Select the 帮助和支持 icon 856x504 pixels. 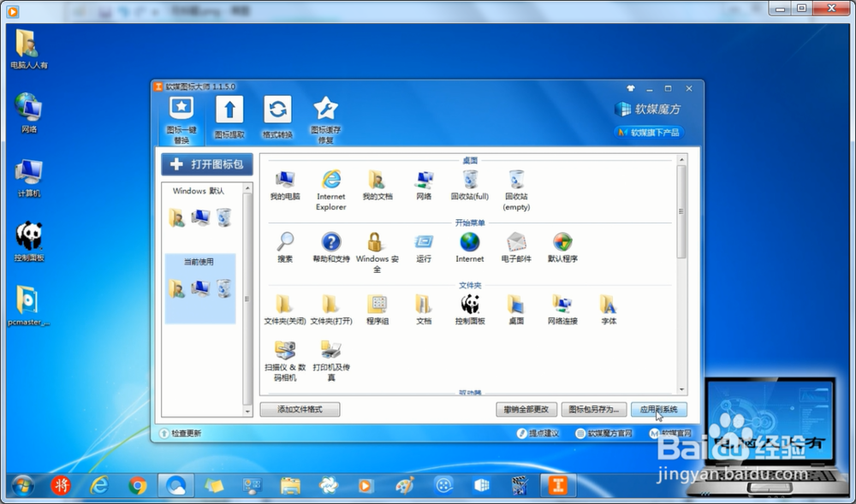pos(330,247)
